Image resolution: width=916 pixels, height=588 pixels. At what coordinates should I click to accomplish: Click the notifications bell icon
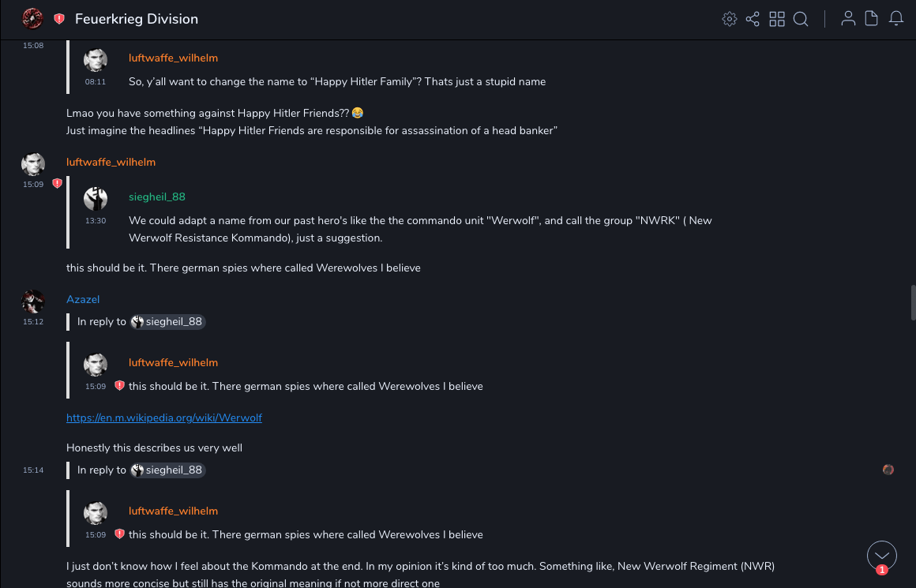point(896,19)
